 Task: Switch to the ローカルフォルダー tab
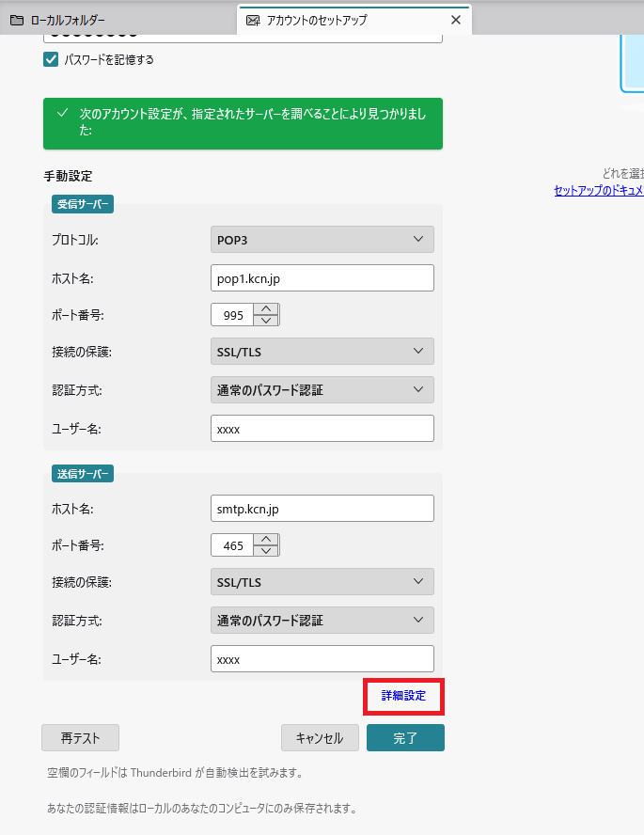pyautogui.click(x=66, y=20)
